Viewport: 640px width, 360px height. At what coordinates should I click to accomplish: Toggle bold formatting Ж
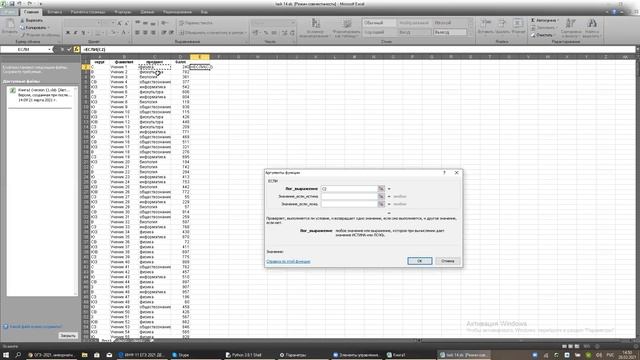[x=68, y=32]
